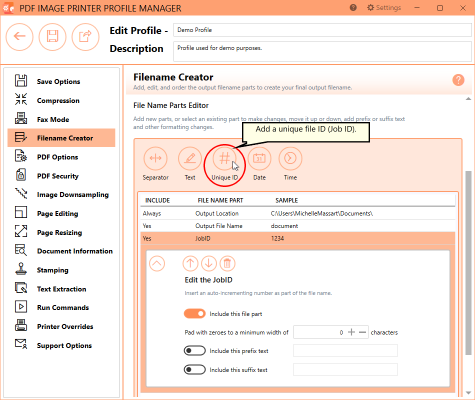Open the Text Extraction section
Screen dimensions: 475x400
(61, 289)
